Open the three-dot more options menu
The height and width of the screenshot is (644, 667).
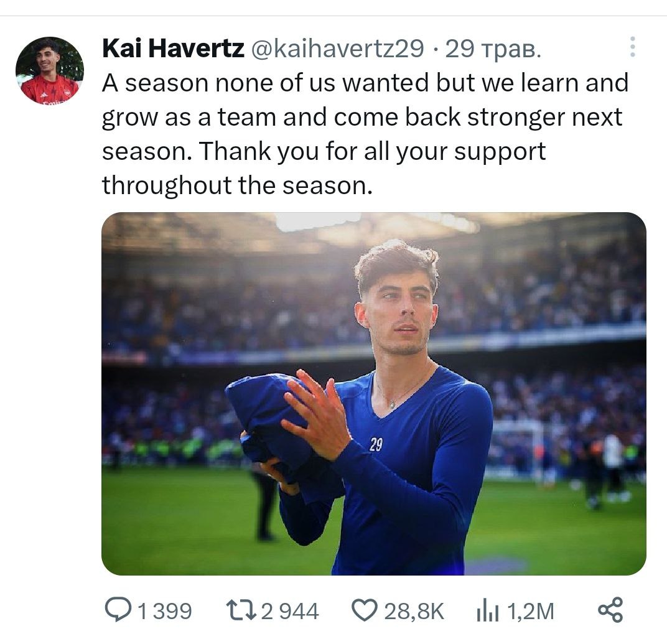point(633,47)
